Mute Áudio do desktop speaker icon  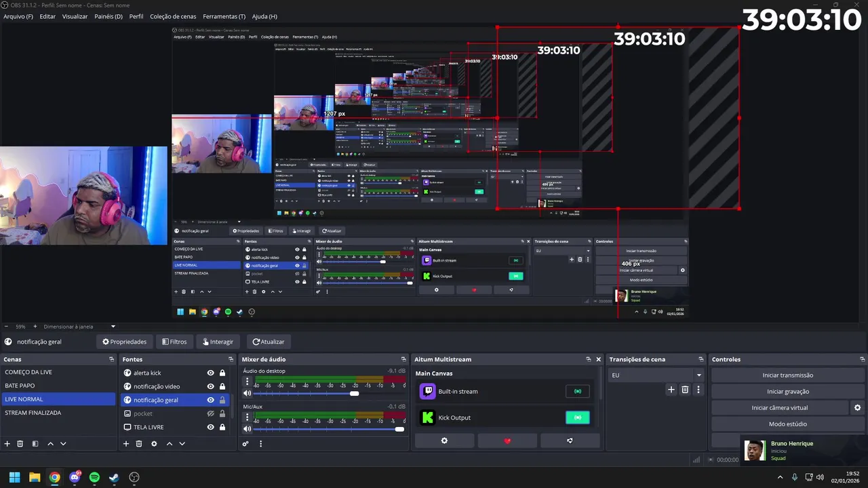click(x=247, y=393)
